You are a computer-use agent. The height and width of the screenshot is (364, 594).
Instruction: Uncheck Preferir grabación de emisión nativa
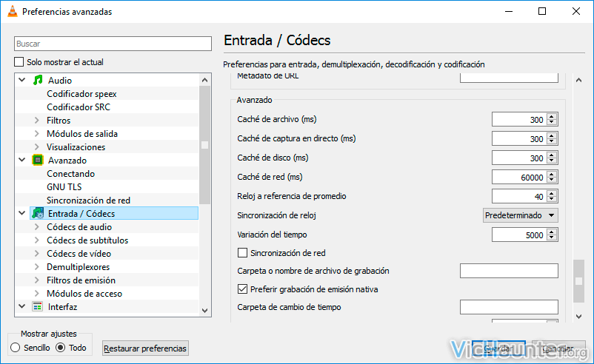[x=242, y=289]
